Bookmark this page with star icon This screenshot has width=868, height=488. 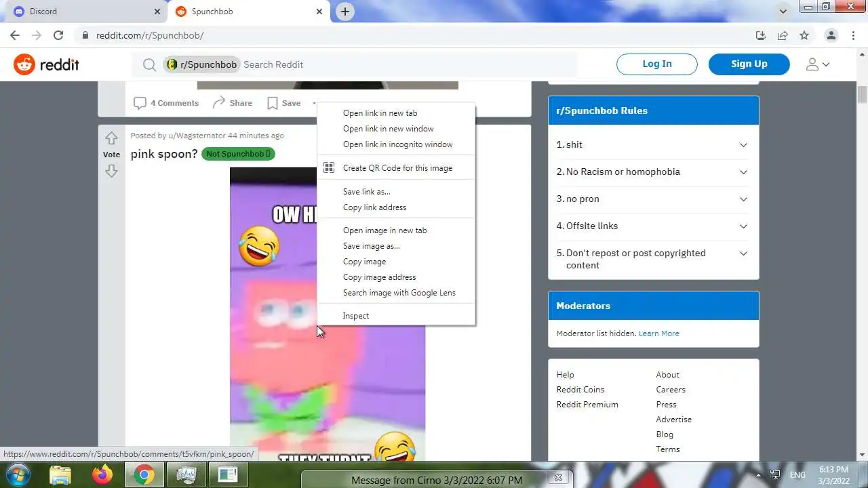click(804, 35)
